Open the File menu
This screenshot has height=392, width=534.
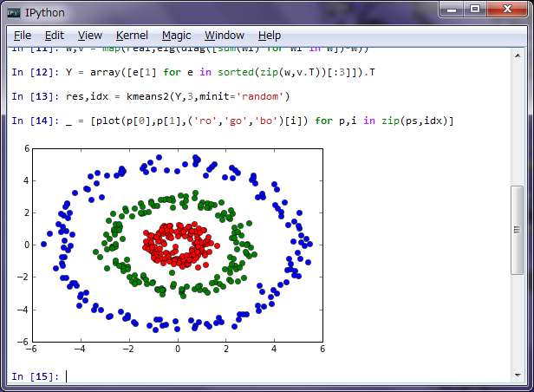point(23,36)
